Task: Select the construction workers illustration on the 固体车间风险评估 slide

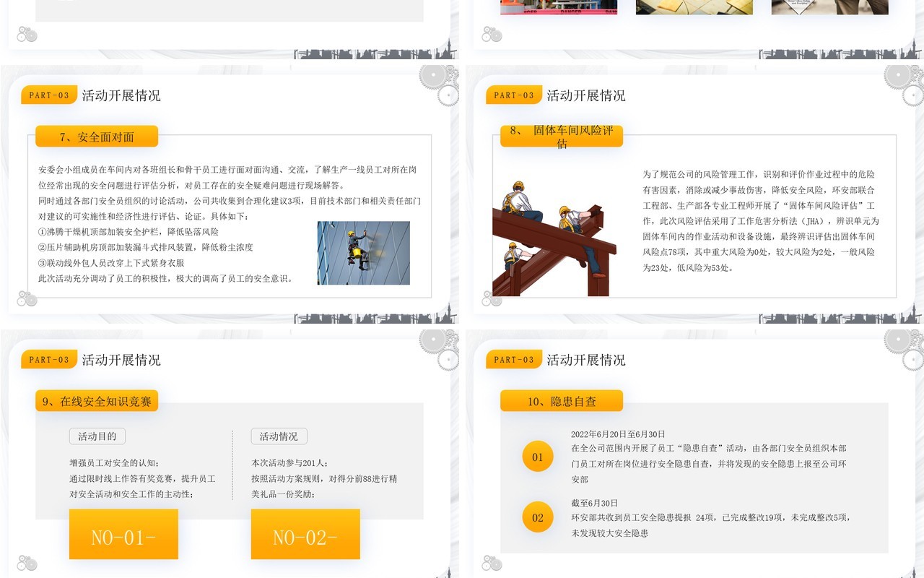Action: point(554,239)
